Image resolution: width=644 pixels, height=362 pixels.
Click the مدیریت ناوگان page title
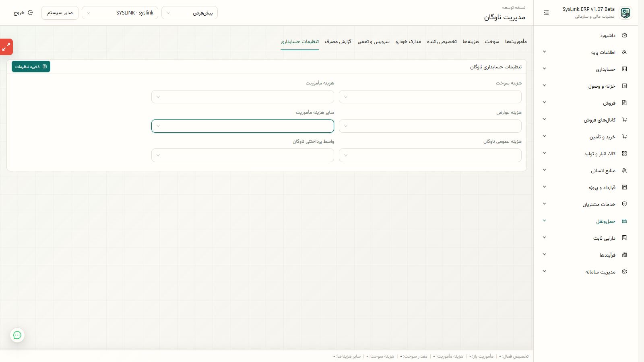pyautogui.click(x=505, y=17)
